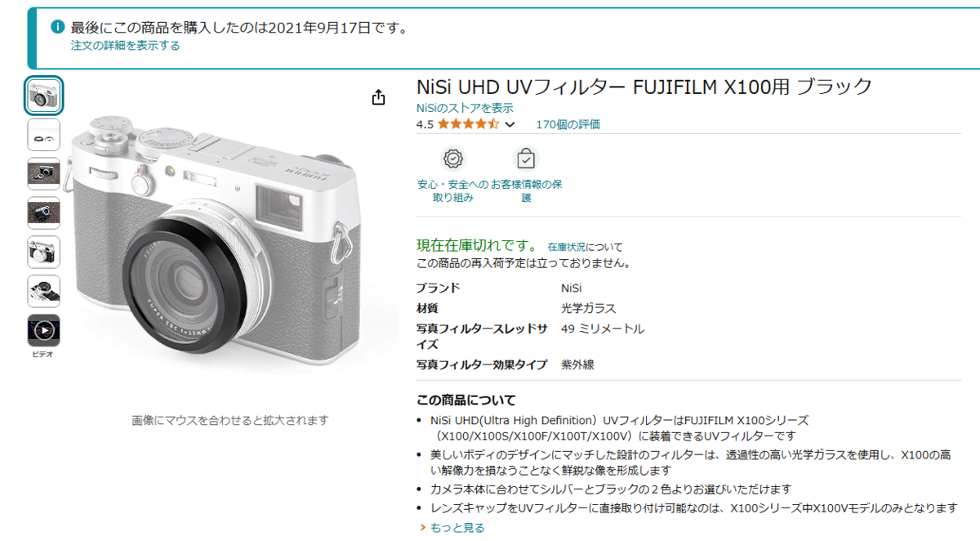Image resolution: width=980 pixels, height=541 pixels.
Task: Visit NiSiのストアを表示 link
Action: tap(465, 108)
